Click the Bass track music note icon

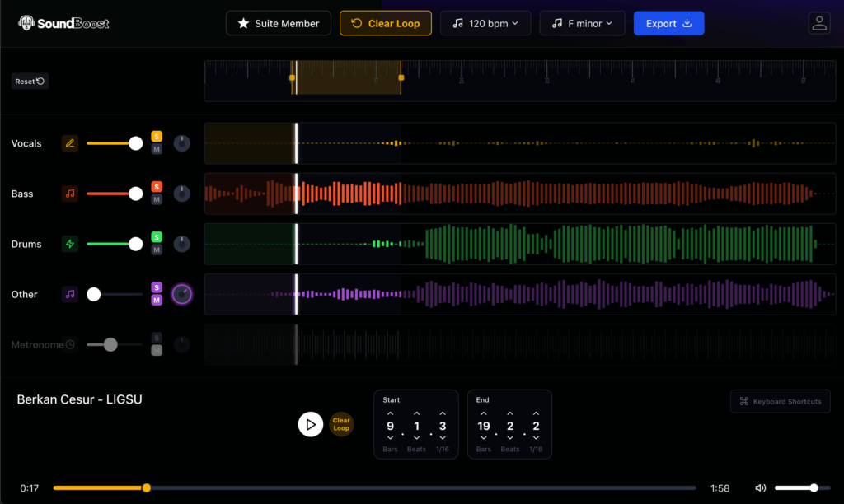pos(70,194)
